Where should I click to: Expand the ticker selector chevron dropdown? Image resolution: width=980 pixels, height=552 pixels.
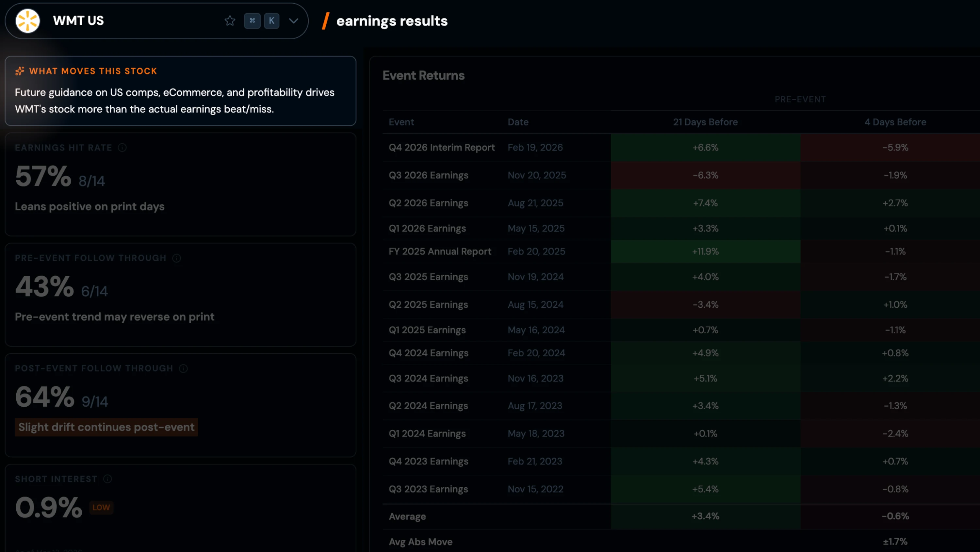pos(293,21)
